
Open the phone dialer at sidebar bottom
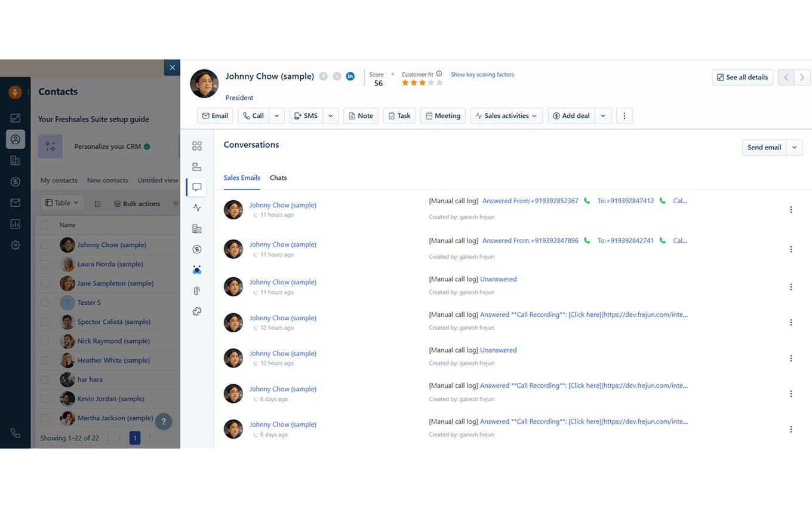(x=16, y=433)
